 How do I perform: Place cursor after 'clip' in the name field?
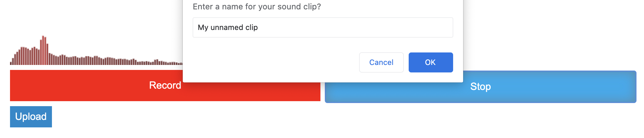click(x=258, y=27)
